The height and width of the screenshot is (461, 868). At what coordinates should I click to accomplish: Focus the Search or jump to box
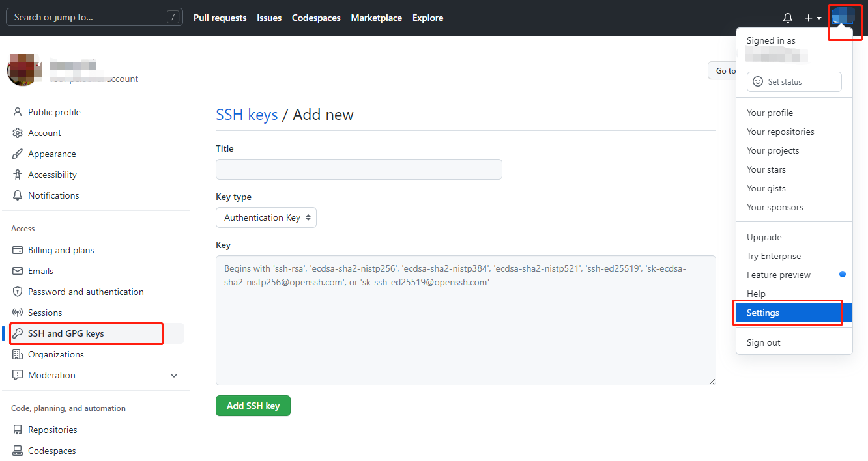tap(94, 17)
